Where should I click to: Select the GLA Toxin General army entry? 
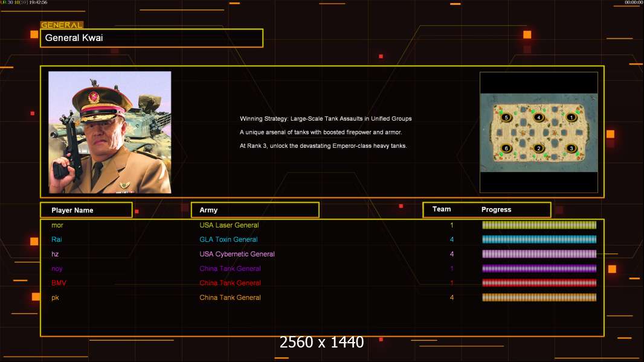coord(228,240)
